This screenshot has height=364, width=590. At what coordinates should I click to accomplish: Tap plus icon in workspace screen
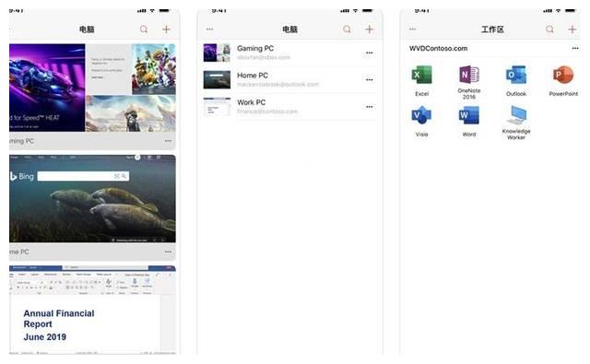click(572, 29)
